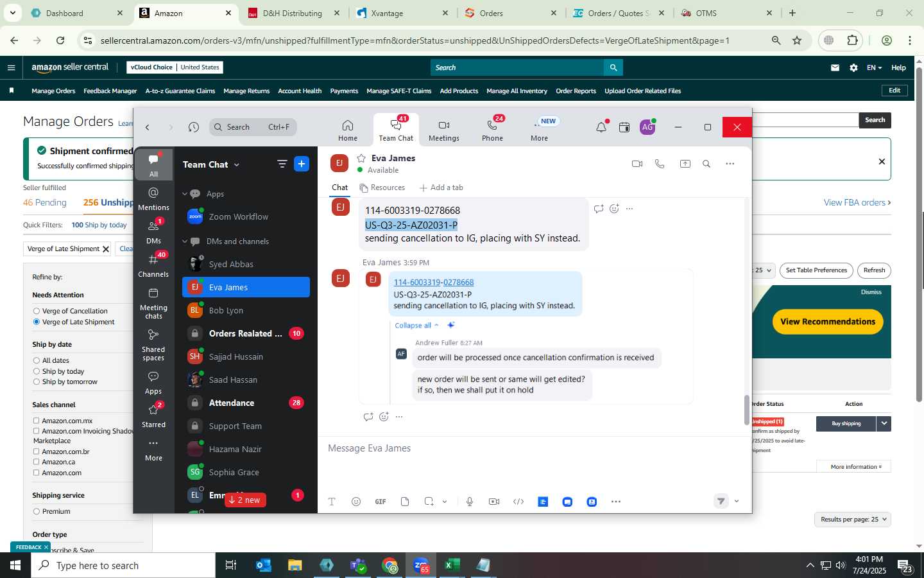Open more options in chat header
The image size is (924, 578).
click(730, 164)
